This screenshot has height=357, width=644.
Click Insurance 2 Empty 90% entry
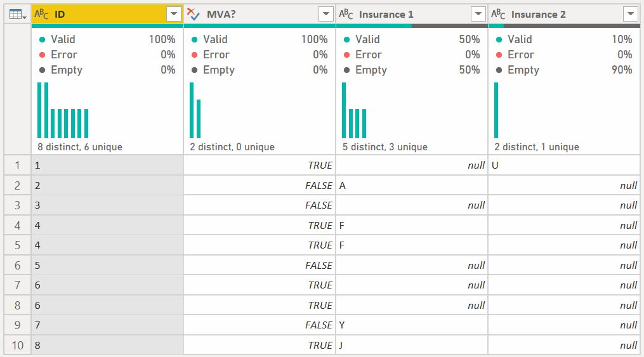pos(564,70)
